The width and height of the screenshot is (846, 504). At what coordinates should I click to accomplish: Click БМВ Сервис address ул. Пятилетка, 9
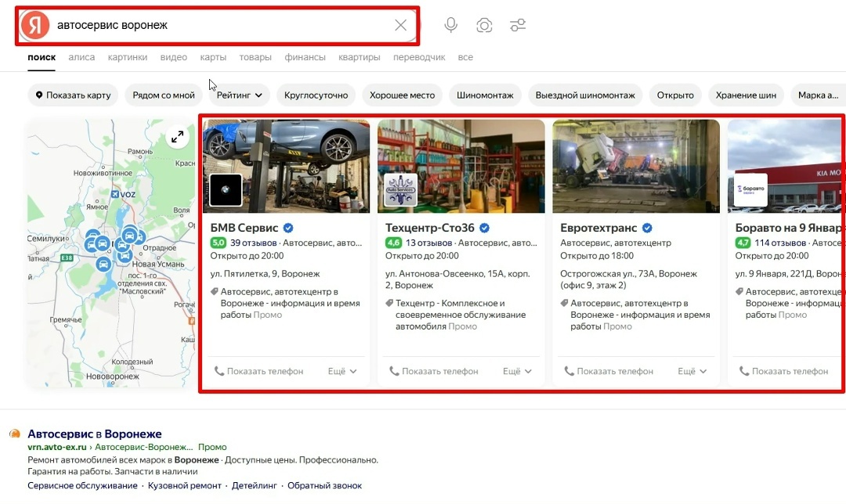[265, 274]
